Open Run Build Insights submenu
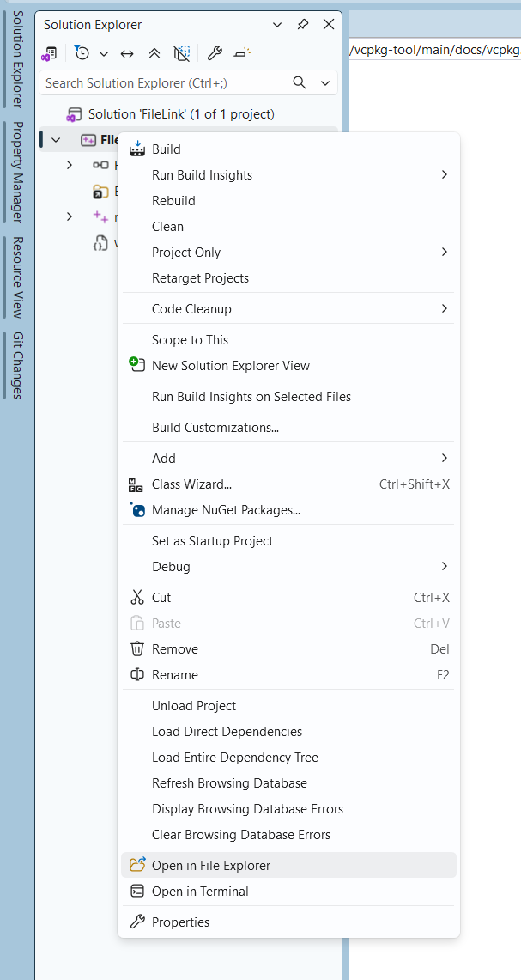 click(288, 175)
